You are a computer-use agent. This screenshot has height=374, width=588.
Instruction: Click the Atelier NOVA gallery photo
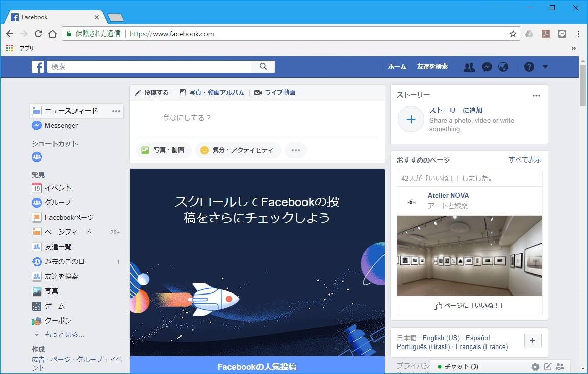point(470,256)
